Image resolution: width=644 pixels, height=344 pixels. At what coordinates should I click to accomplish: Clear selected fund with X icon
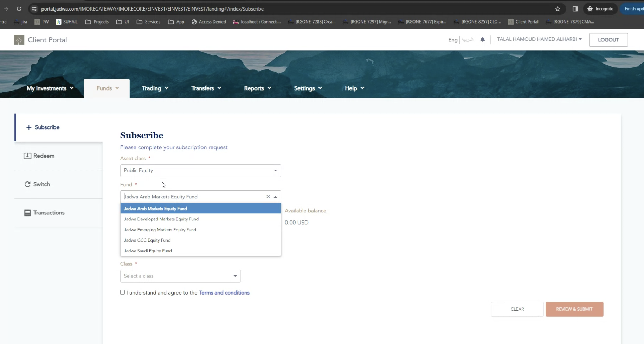point(268,197)
